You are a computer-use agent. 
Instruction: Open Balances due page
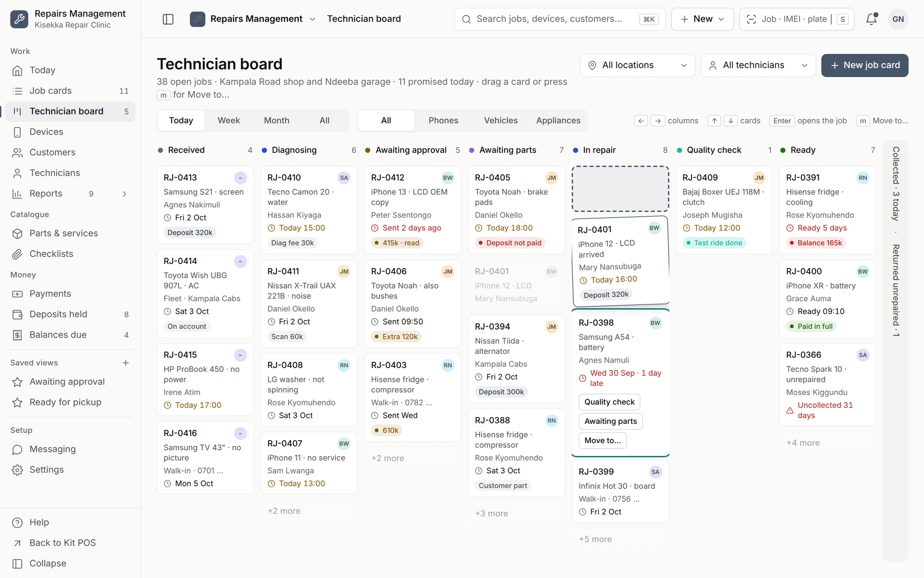pos(70,335)
